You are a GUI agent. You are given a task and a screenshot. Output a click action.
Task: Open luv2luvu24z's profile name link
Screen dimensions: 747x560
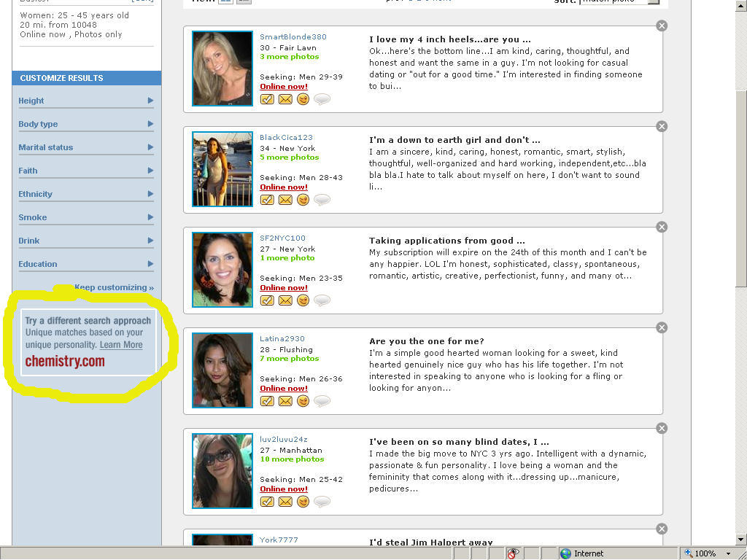pos(284,439)
